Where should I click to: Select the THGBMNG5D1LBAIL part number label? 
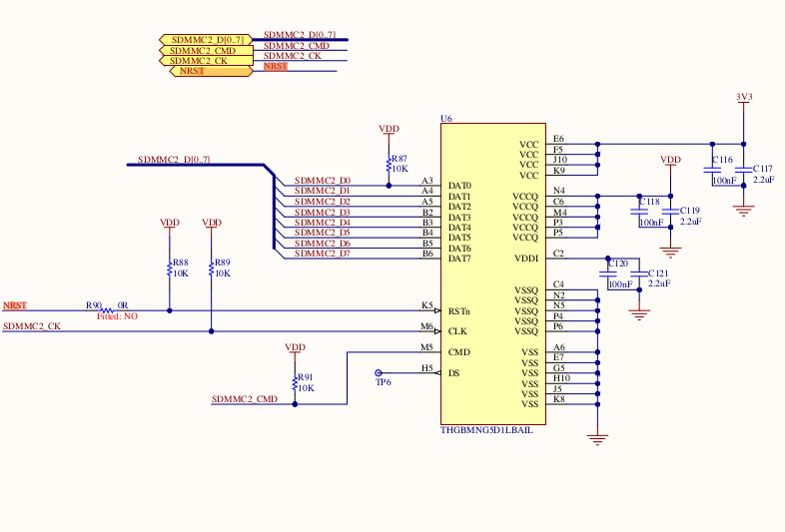486,430
